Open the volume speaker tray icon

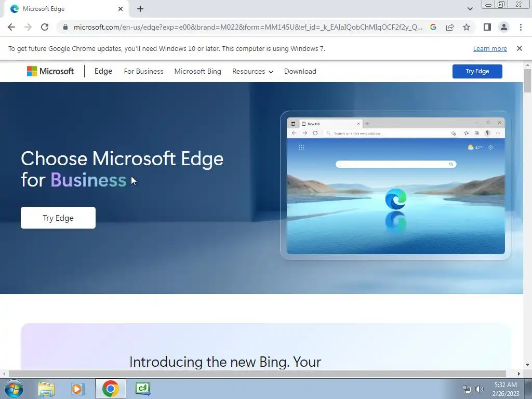click(x=480, y=389)
